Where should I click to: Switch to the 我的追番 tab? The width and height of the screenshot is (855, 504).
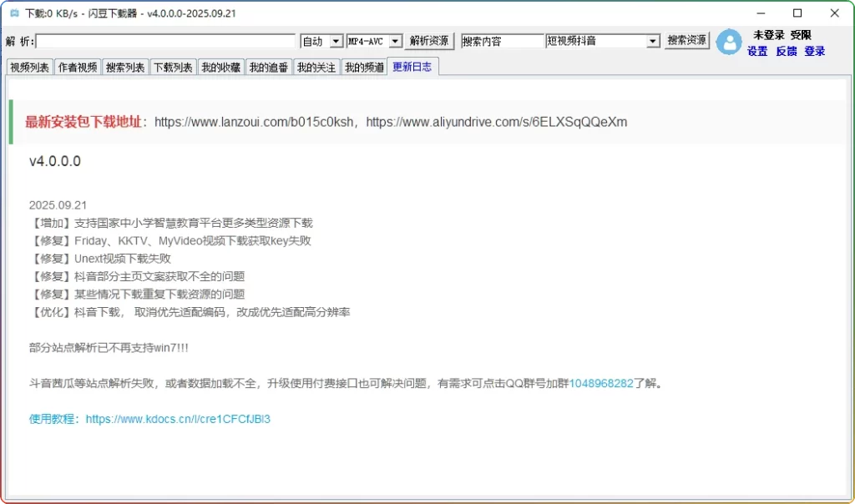(269, 68)
